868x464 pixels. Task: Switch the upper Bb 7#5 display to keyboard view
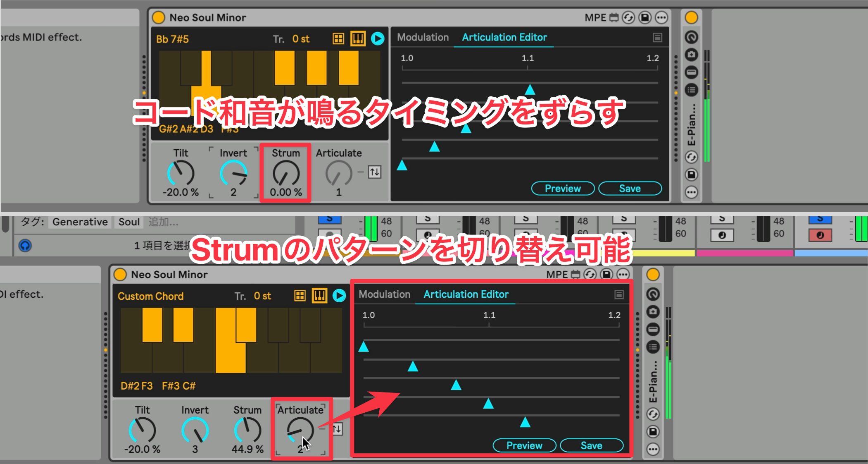coord(358,39)
